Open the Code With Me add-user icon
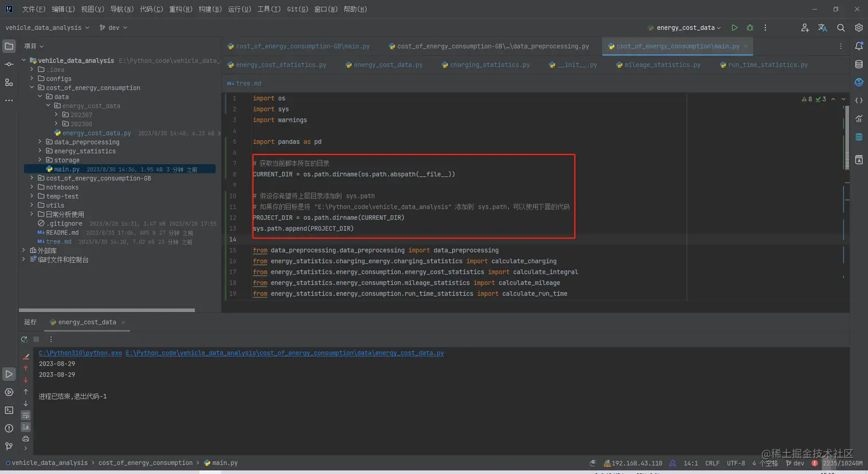 (x=805, y=28)
